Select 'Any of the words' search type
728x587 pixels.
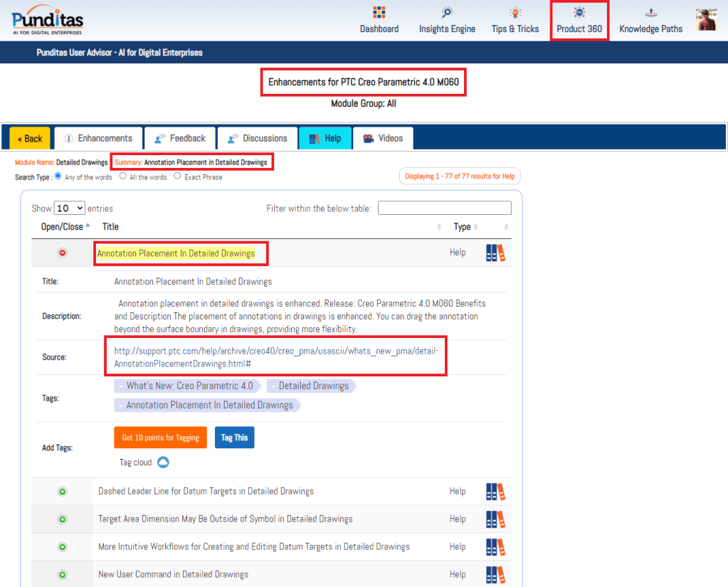58,176
